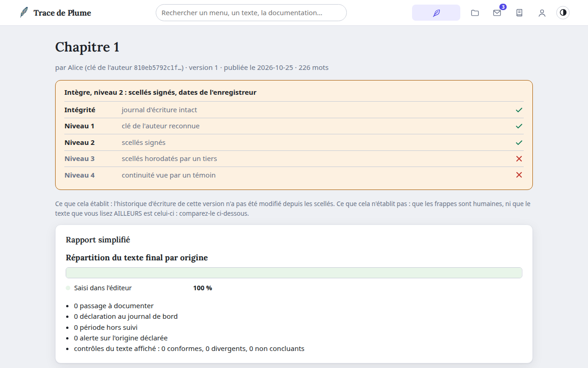
Task: Open the folder icon in the top bar
Action: click(475, 13)
